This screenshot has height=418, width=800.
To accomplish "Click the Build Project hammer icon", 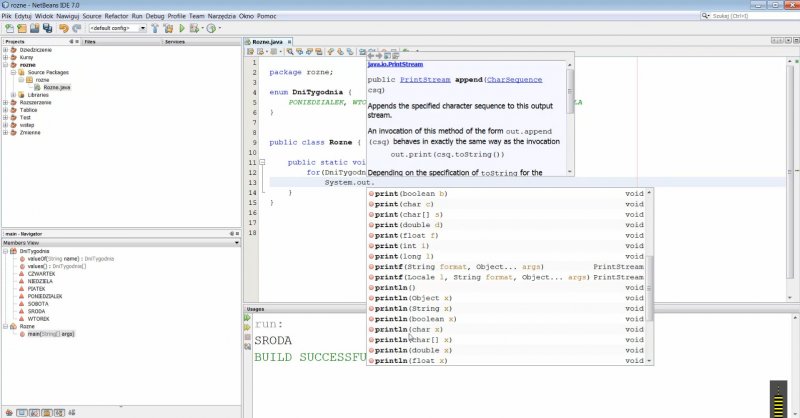I will (156, 28).
